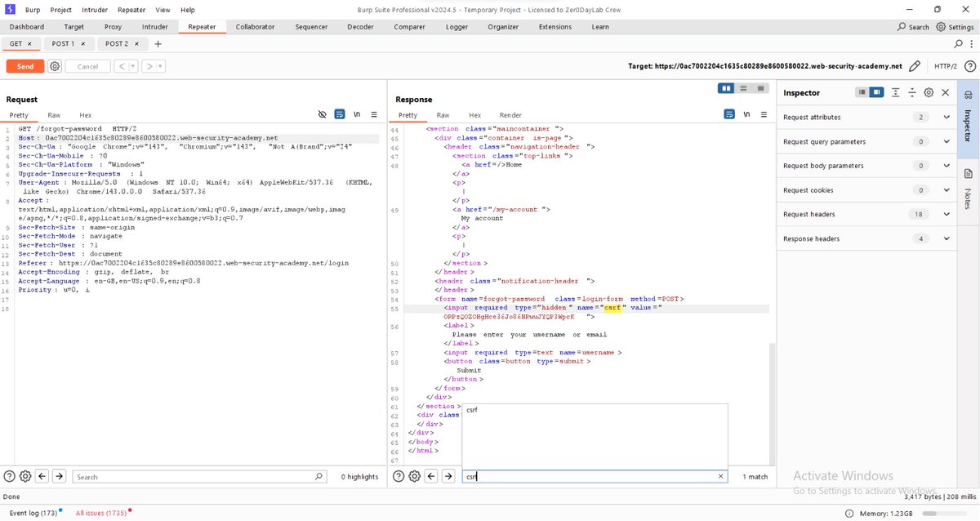Open Repeater request settings gear next to Send
The height and width of the screenshot is (521, 980).
[x=55, y=66]
